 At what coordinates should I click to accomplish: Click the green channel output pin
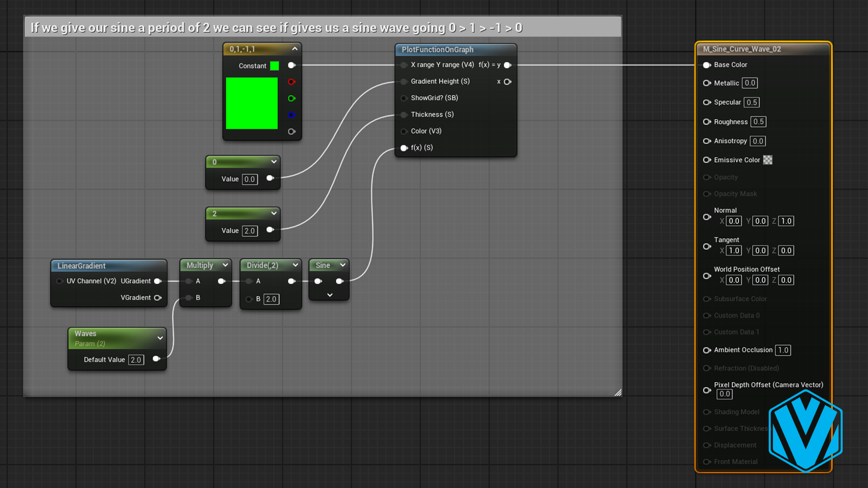(x=291, y=98)
